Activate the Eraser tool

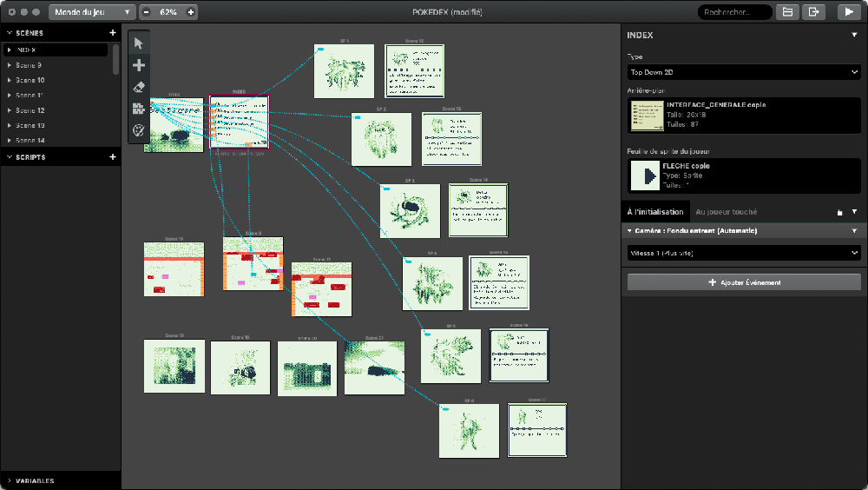tap(139, 87)
